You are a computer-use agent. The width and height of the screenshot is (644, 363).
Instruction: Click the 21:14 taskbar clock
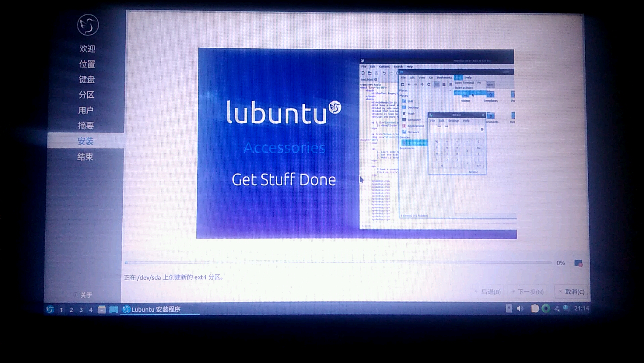pos(581,308)
